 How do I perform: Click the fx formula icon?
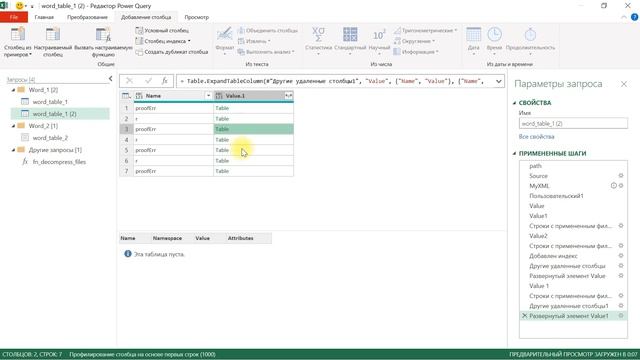coord(164,81)
